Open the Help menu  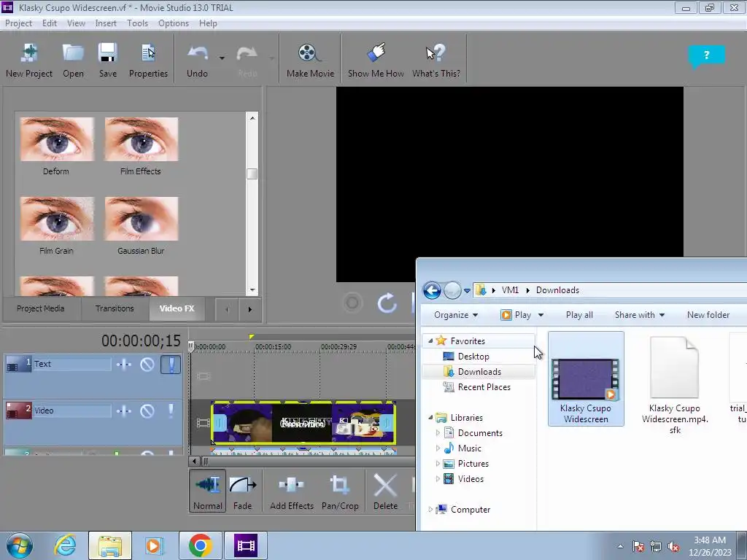coord(208,23)
